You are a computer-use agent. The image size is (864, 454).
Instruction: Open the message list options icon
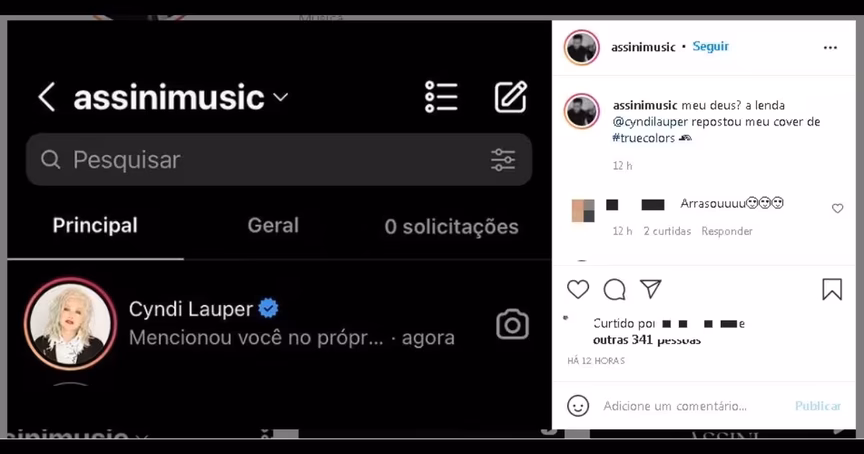pyautogui.click(x=441, y=98)
